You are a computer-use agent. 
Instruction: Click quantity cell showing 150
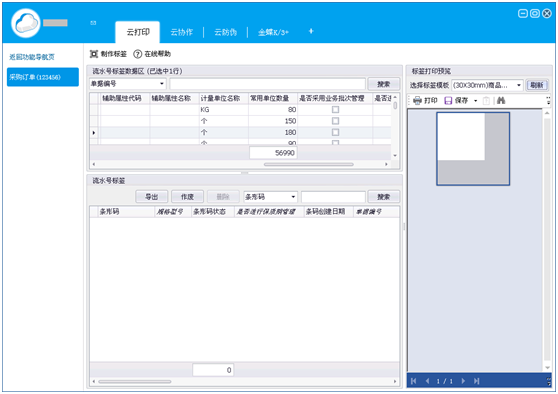pos(273,121)
